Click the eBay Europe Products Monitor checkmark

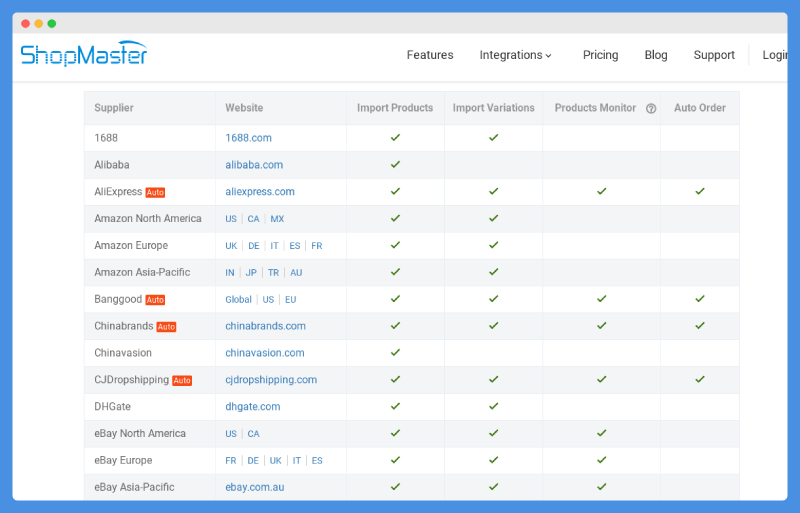602,460
